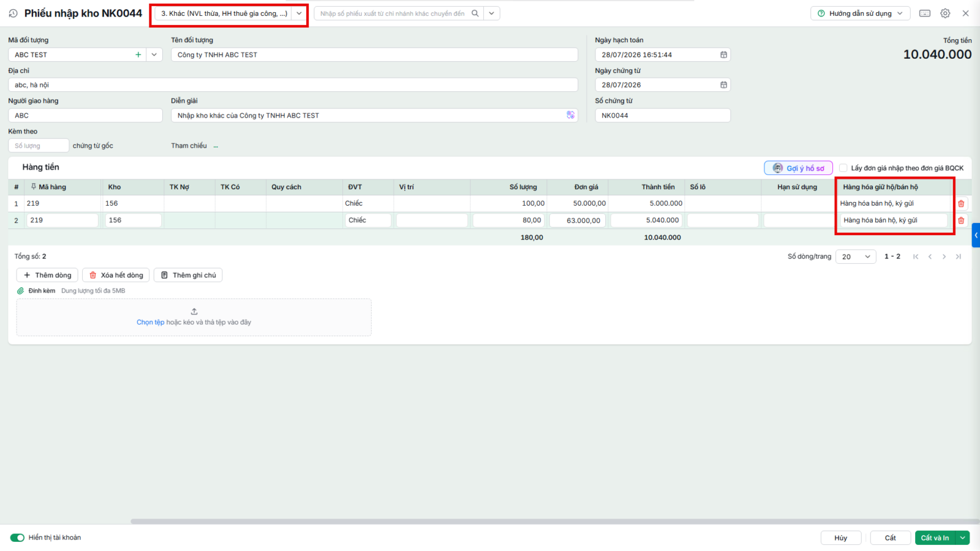This screenshot has height=551, width=980.
Task: Go to first page of the table
Action: (x=916, y=257)
